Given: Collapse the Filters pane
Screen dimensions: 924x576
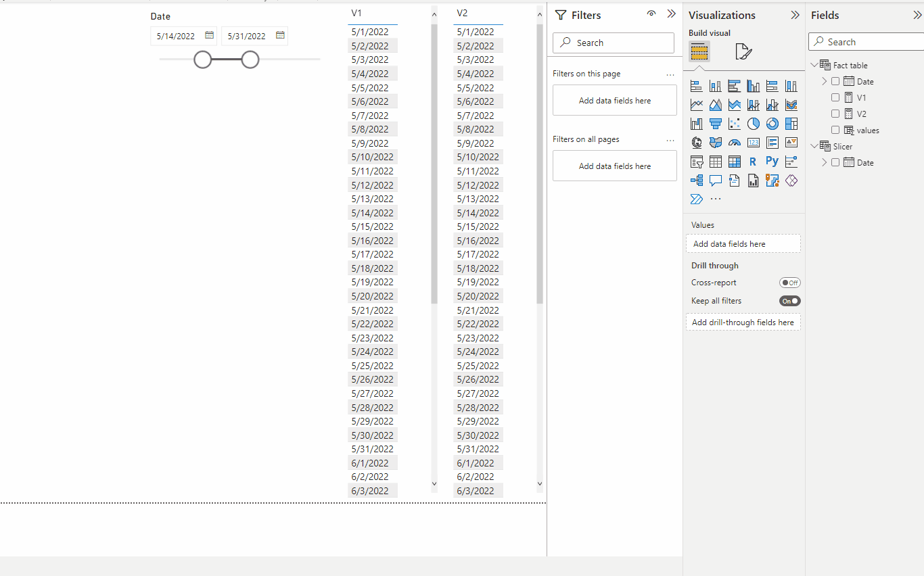Looking at the screenshot, I should tap(672, 14).
